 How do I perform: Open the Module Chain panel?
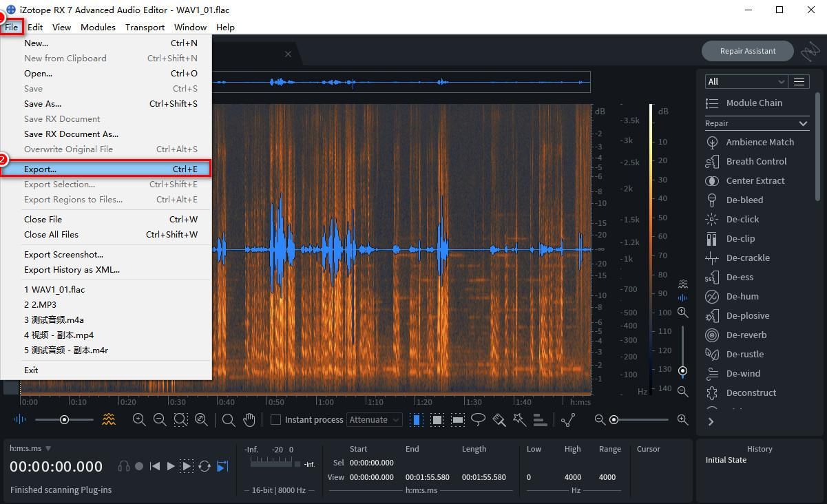point(755,103)
